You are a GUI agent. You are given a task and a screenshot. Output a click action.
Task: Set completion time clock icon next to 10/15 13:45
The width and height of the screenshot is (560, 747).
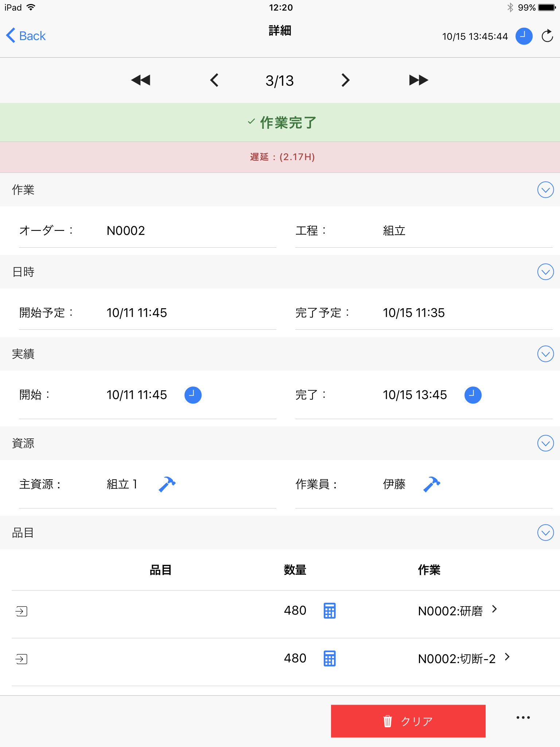click(473, 395)
